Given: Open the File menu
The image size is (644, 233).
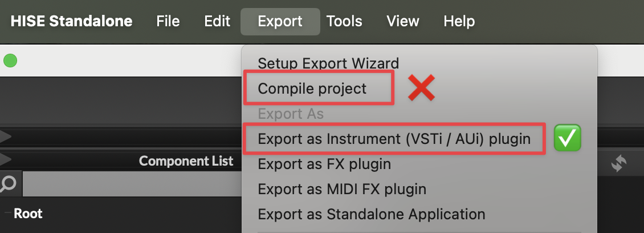Looking at the screenshot, I should click(x=168, y=22).
